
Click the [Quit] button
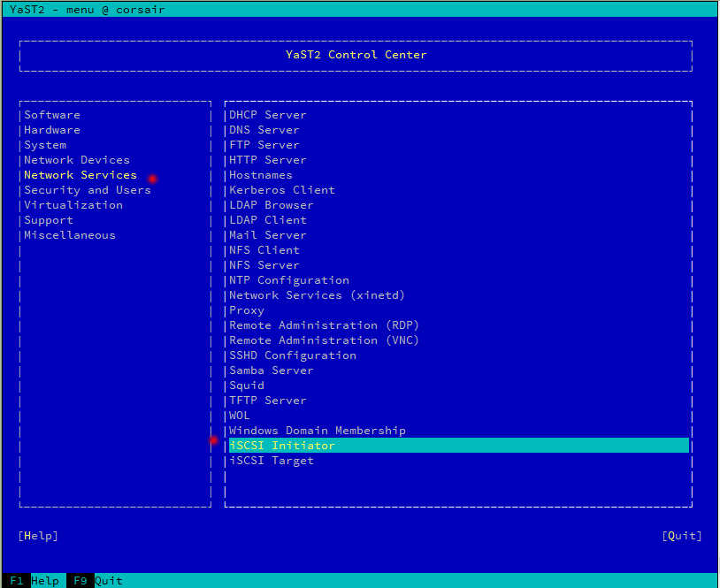[x=682, y=536]
